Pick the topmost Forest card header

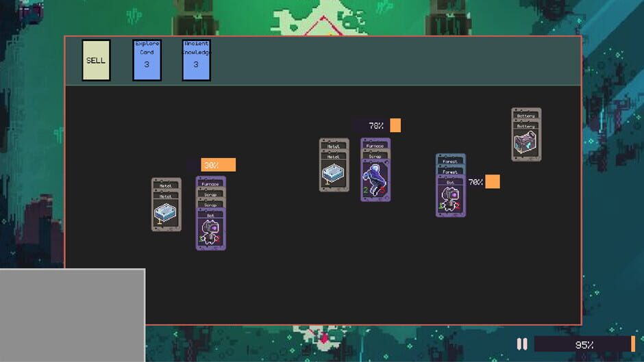(x=451, y=159)
